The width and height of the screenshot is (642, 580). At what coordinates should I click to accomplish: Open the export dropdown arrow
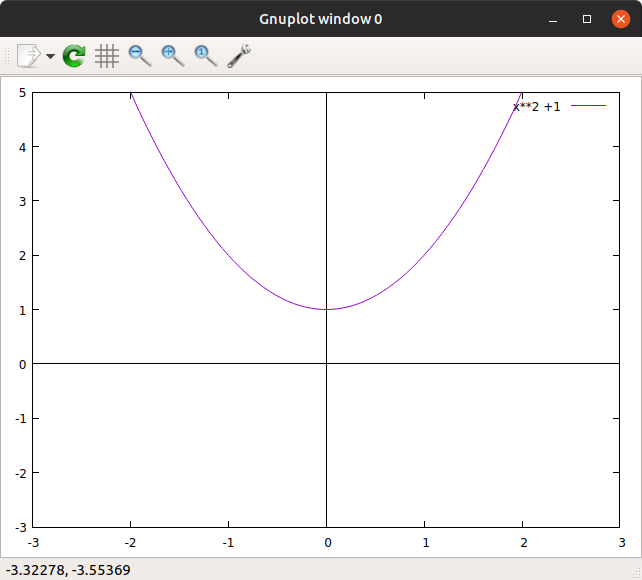point(50,56)
